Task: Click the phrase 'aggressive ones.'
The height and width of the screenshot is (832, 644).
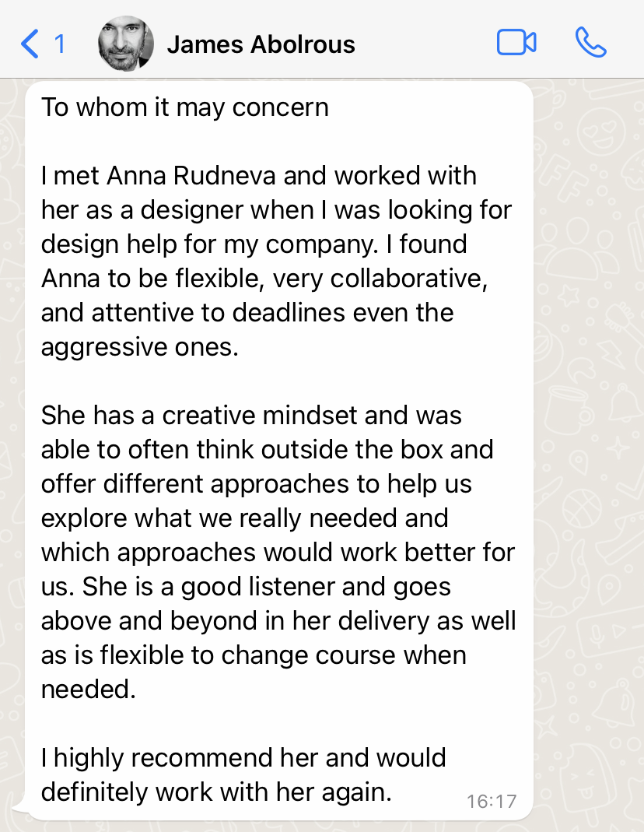Action: click(140, 348)
